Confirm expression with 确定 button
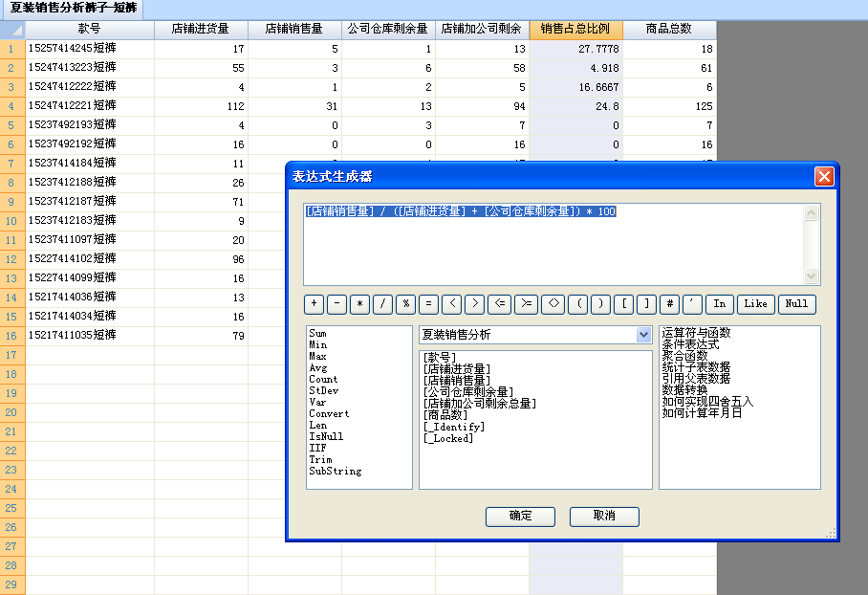The height and width of the screenshot is (595, 868). click(x=520, y=516)
